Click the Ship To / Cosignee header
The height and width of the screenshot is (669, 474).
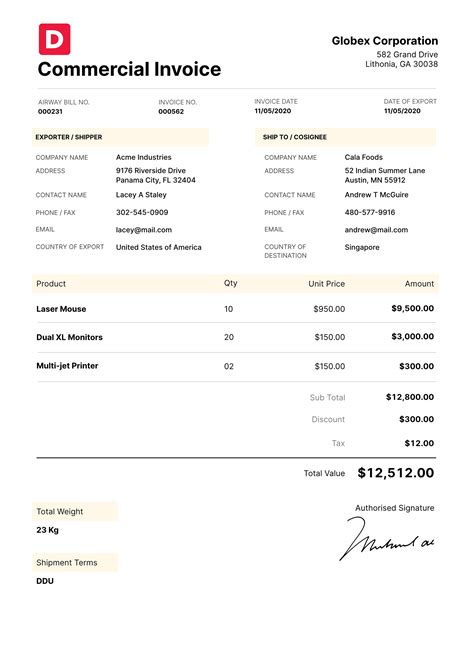click(346, 137)
